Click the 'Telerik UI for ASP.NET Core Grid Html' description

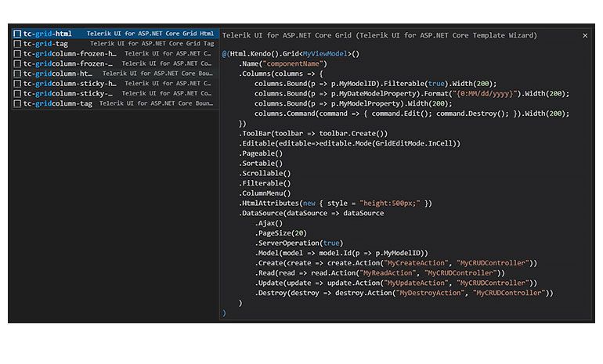coord(150,34)
